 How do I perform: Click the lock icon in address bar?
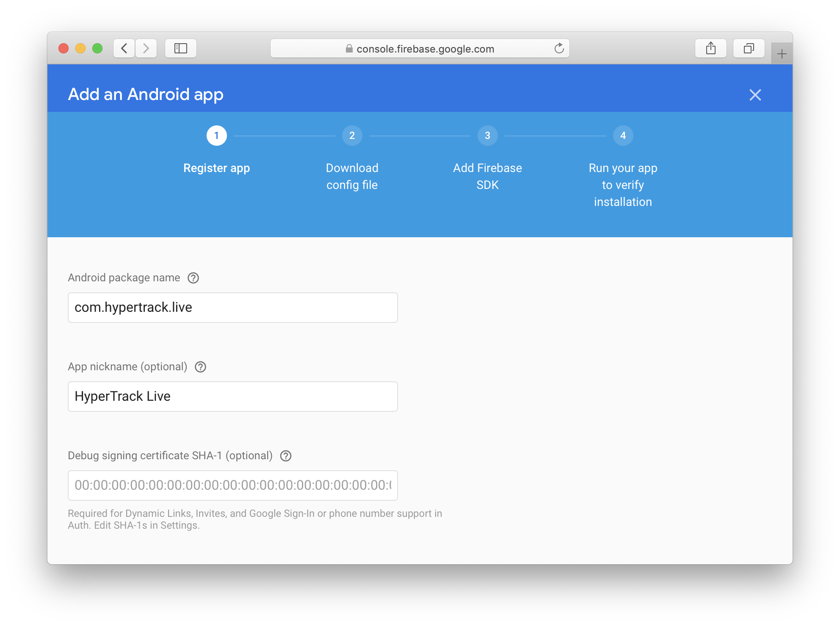click(x=349, y=49)
